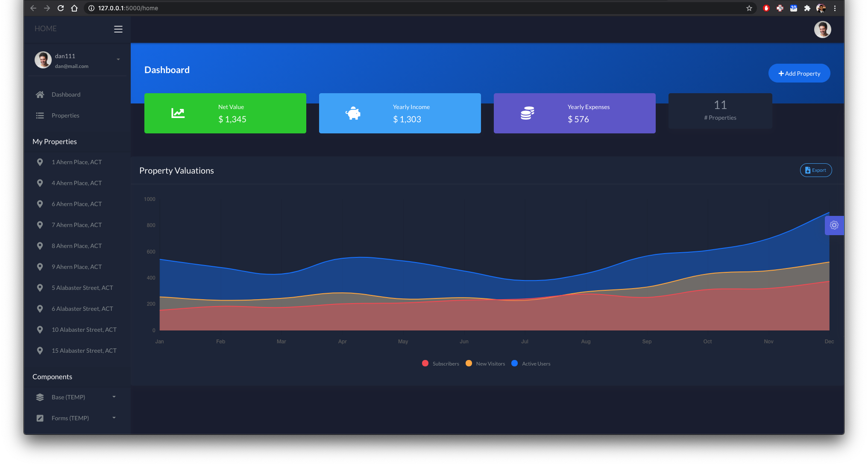
Task: Open 5 Alabaster Street, ACT property
Action: [x=82, y=288]
